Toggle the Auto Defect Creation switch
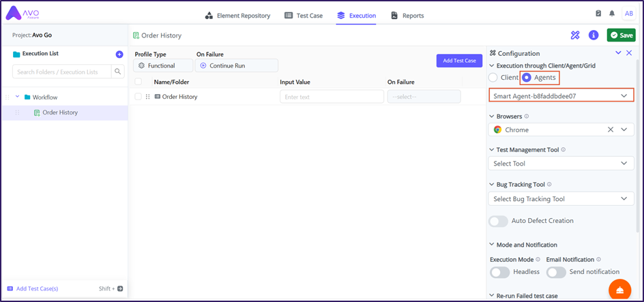 pyautogui.click(x=499, y=221)
